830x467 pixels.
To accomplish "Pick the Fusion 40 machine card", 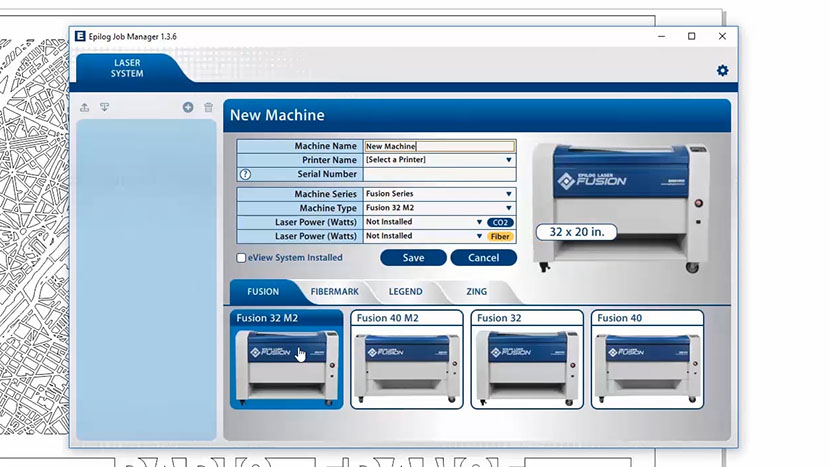I will [x=647, y=360].
